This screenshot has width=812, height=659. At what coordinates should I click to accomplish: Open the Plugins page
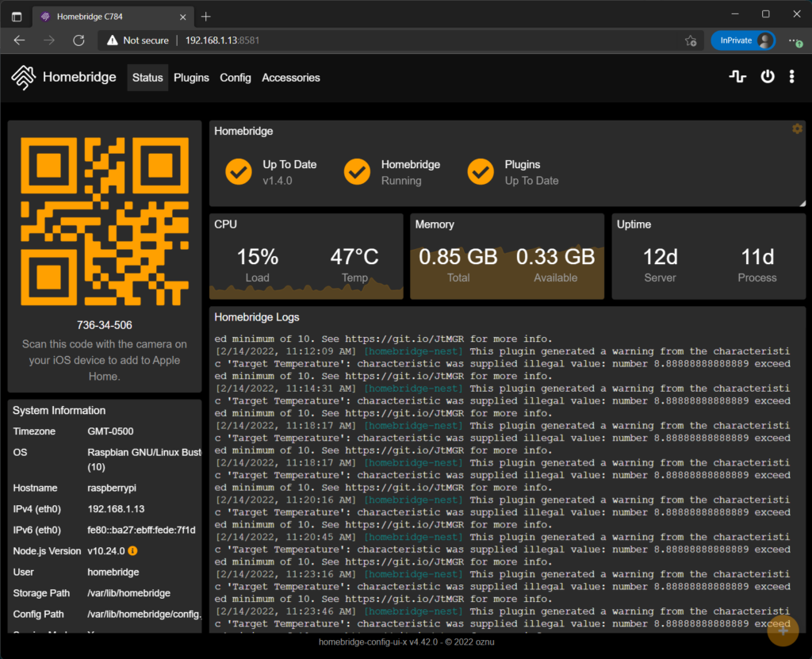click(192, 78)
